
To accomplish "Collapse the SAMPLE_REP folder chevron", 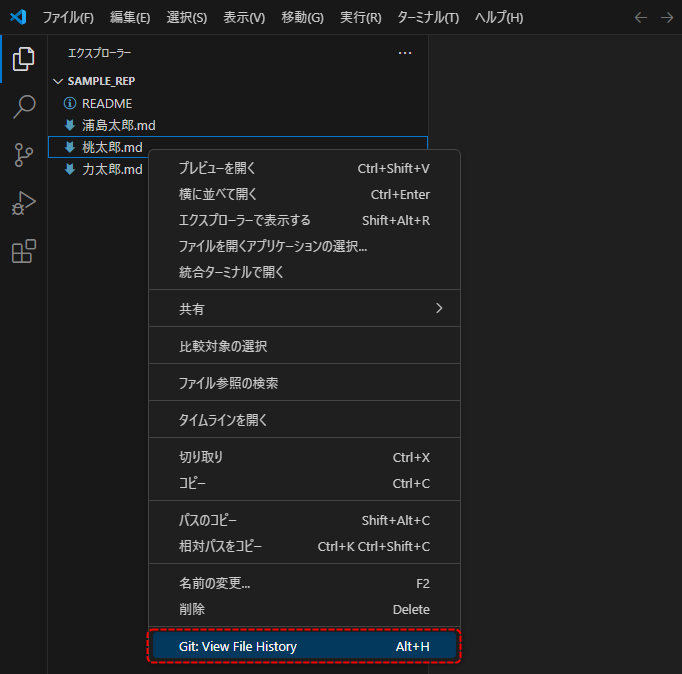I will [58, 81].
